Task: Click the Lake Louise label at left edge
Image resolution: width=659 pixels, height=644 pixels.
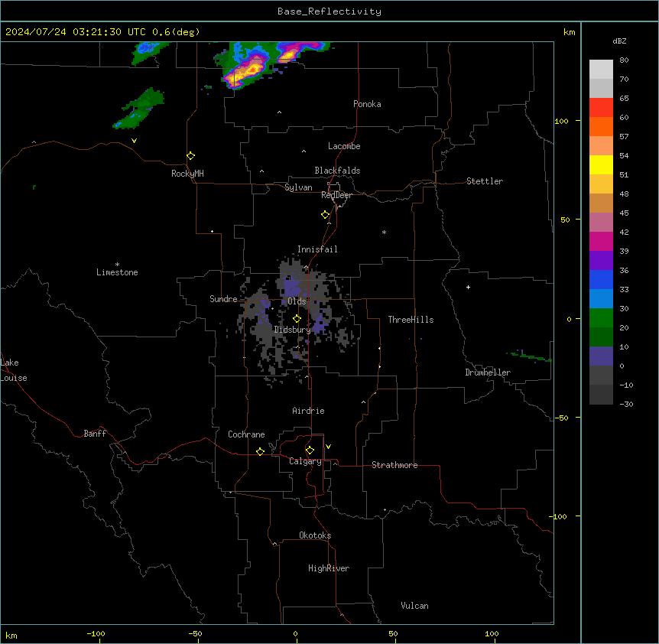Action: (x=14, y=370)
